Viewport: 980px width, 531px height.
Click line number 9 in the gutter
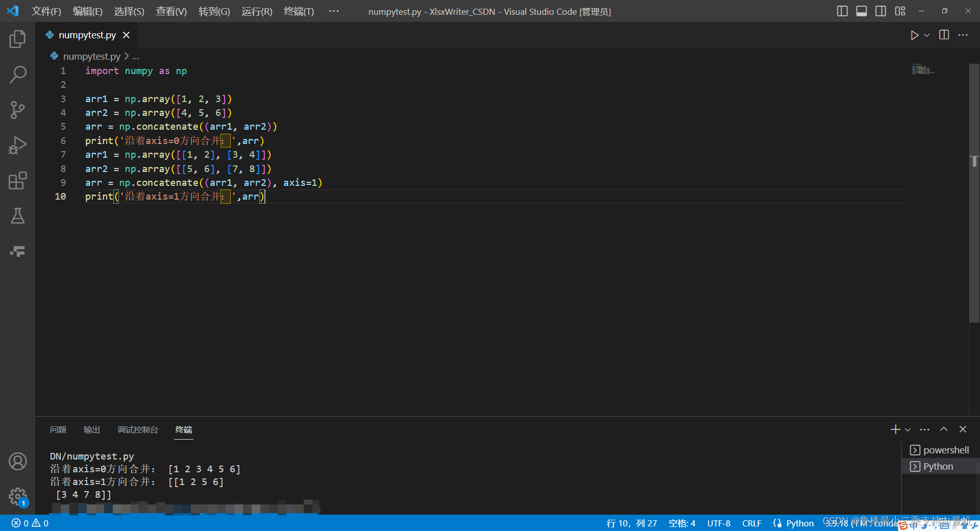(63, 182)
